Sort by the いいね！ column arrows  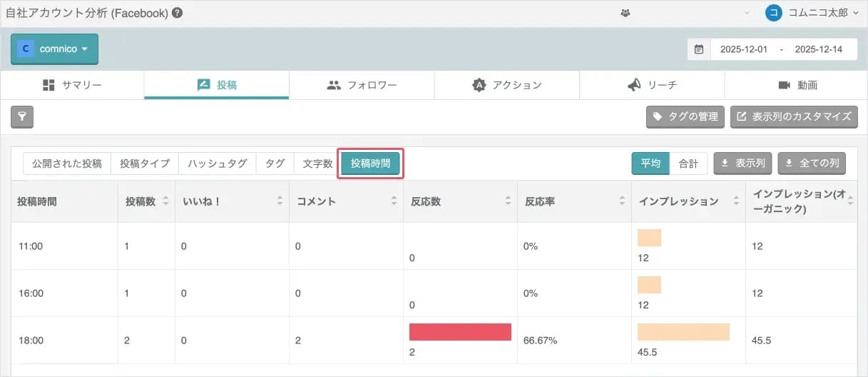pos(280,201)
